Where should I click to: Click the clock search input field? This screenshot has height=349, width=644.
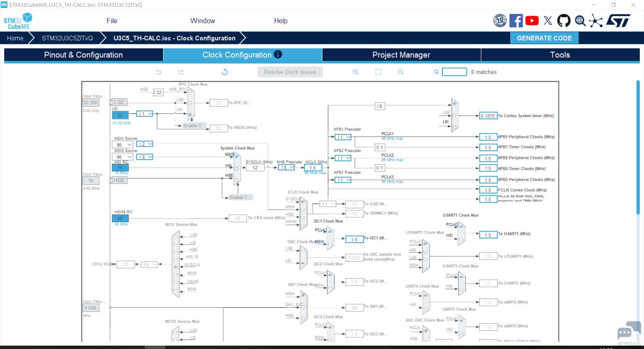tap(454, 72)
